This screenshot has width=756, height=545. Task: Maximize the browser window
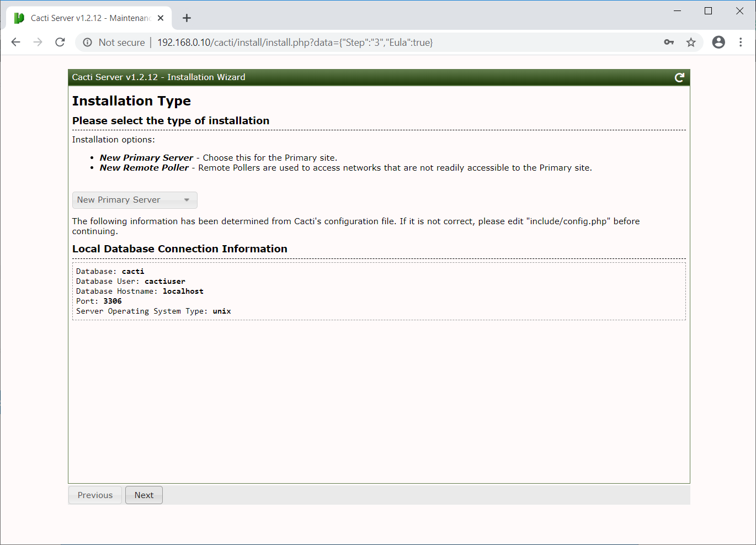pyautogui.click(x=709, y=11)
